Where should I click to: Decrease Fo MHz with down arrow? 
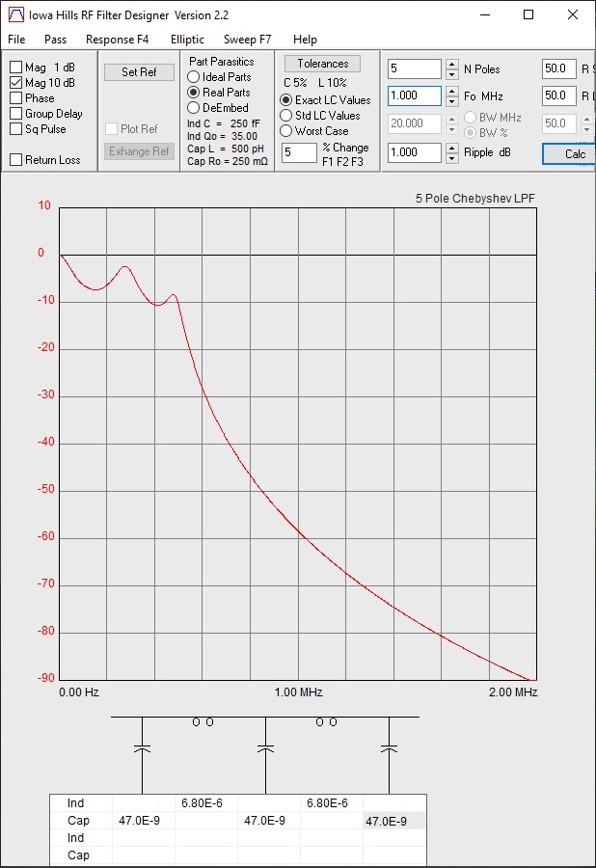pos(452,101)
